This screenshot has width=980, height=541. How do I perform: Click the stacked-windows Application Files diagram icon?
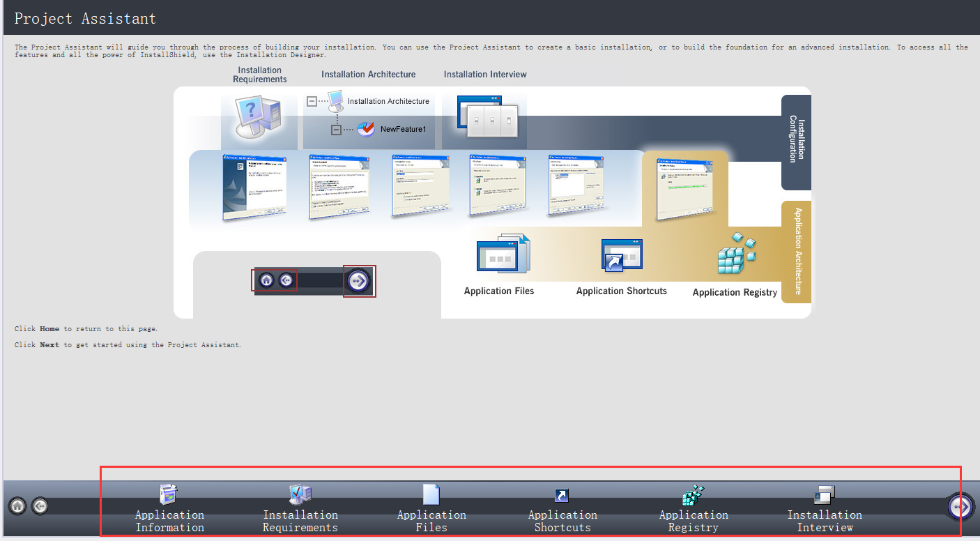[503, 254]
